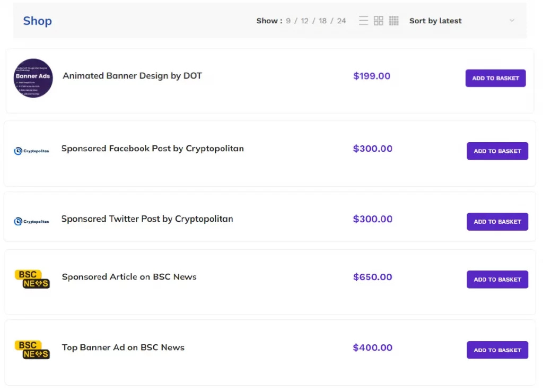Add Sponsored Facebook Post to basket
The height and width of the screenshot is (392, 543).
[497, 151]
